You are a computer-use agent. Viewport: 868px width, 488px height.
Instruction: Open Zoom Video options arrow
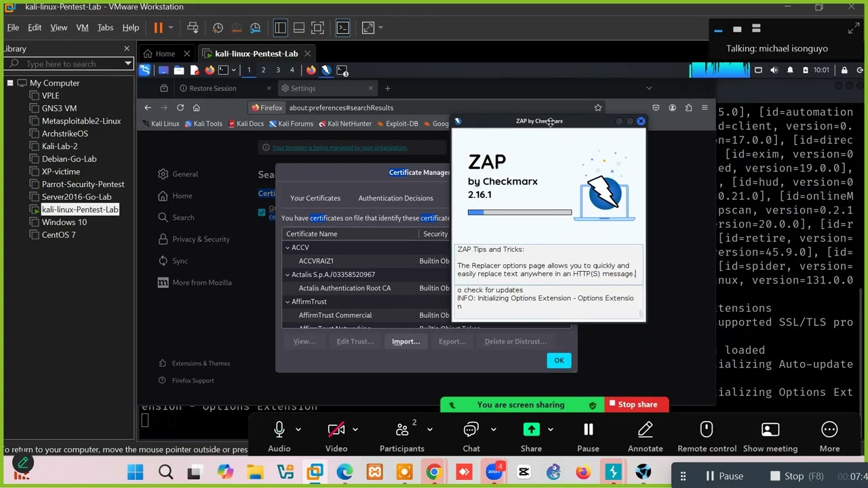[355, 429]
